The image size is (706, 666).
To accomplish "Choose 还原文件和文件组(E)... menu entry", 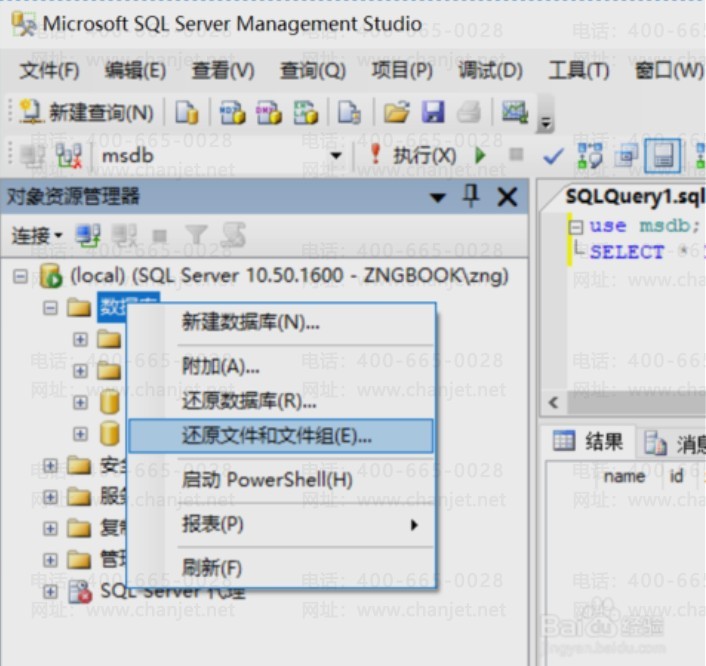I will coord(281,436).
